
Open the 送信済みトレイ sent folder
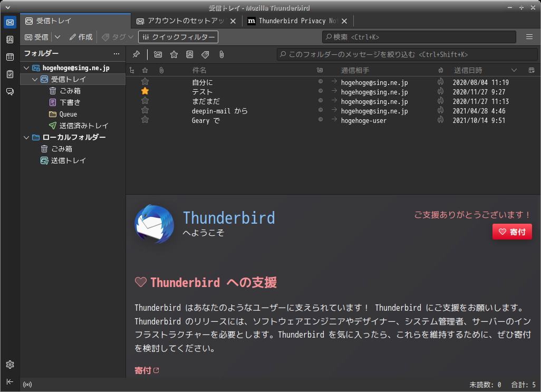pos(79,126)
